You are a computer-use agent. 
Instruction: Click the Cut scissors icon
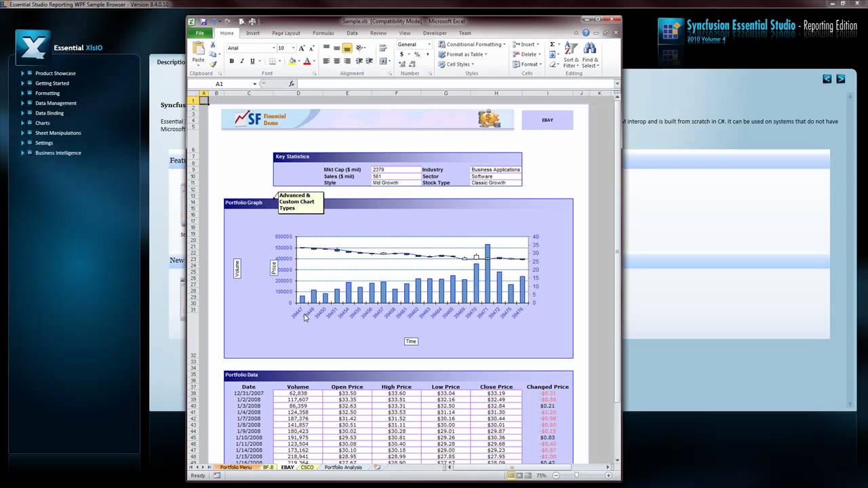[x=213, y=45]
